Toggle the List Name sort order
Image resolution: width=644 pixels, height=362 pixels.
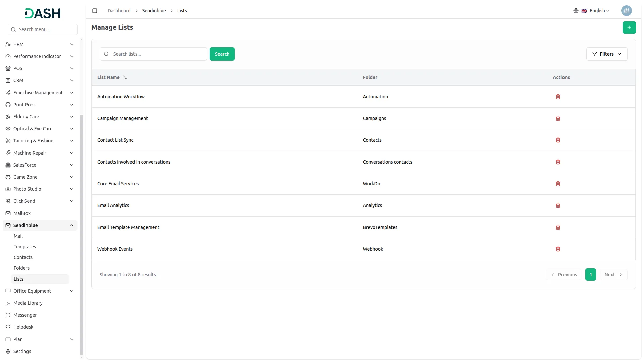click(125, 77)
